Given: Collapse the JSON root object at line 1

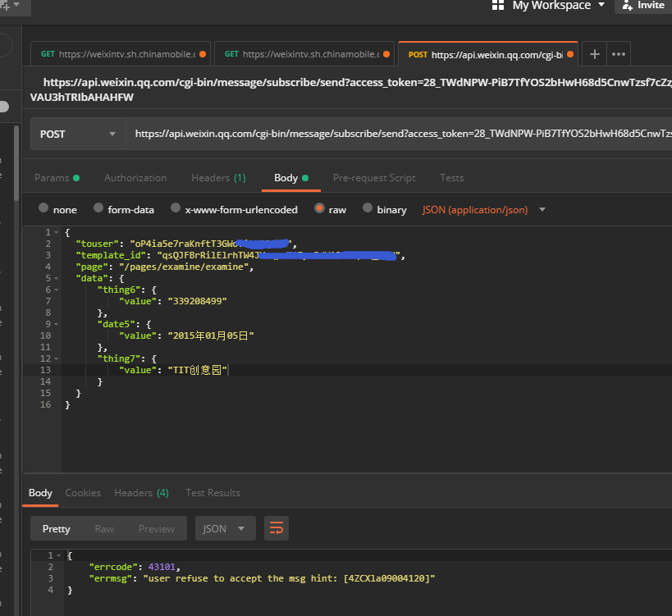Looking at the screenshot, I should [56, 232].
